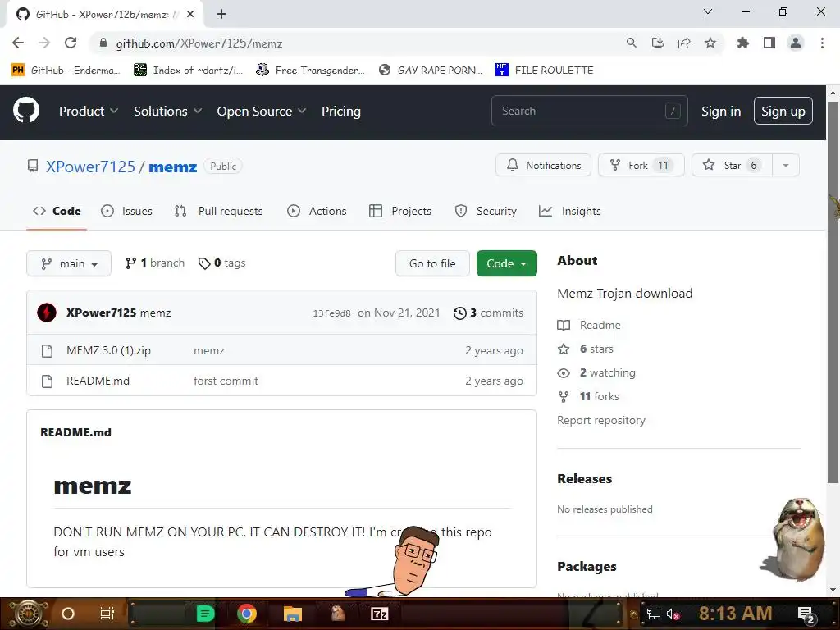Open the green Code dropdown button
Viewport: 840px width, 630px height.
click(x=506, y=263)
